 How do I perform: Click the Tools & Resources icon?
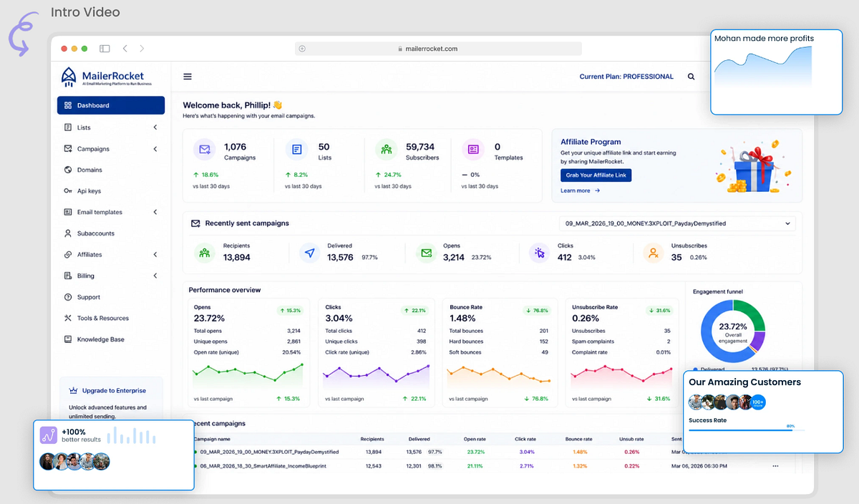[67, 318]
